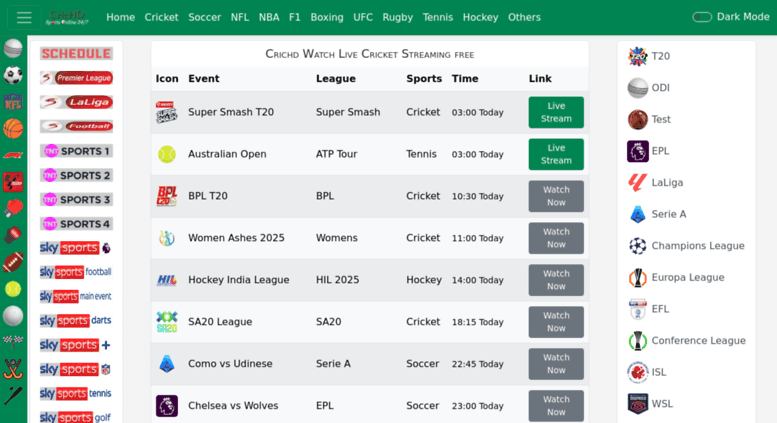Viewport: 777px width, 423px height.
Task: Click Watch Now for SA20 League
Action: (556, 322)
